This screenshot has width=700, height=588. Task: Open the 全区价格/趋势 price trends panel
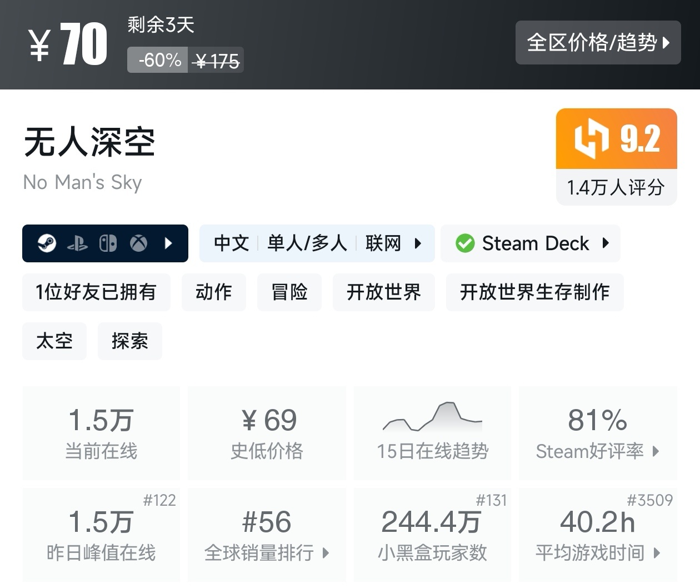click(x=598, y=43)
